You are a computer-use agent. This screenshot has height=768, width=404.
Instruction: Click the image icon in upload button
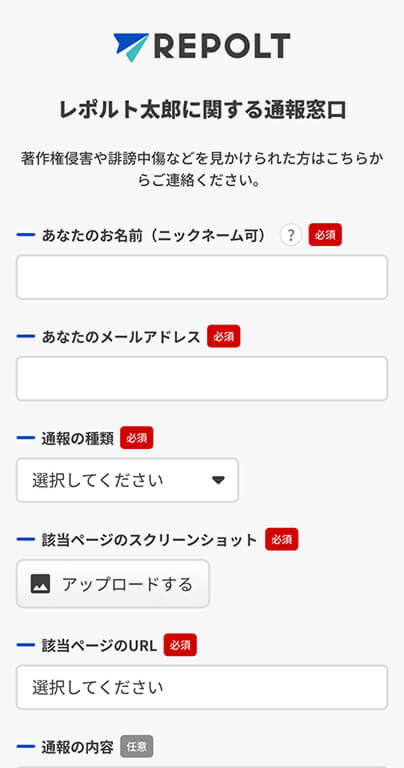(x=40, y=584)
